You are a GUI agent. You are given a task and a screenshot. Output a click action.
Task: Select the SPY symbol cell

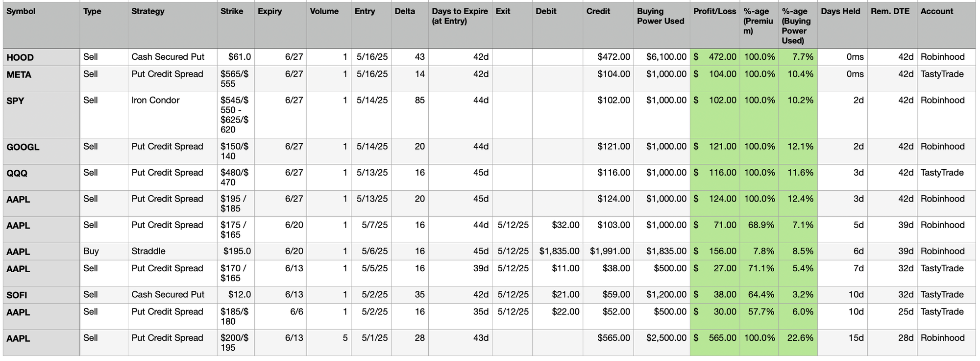click(41, 115)
